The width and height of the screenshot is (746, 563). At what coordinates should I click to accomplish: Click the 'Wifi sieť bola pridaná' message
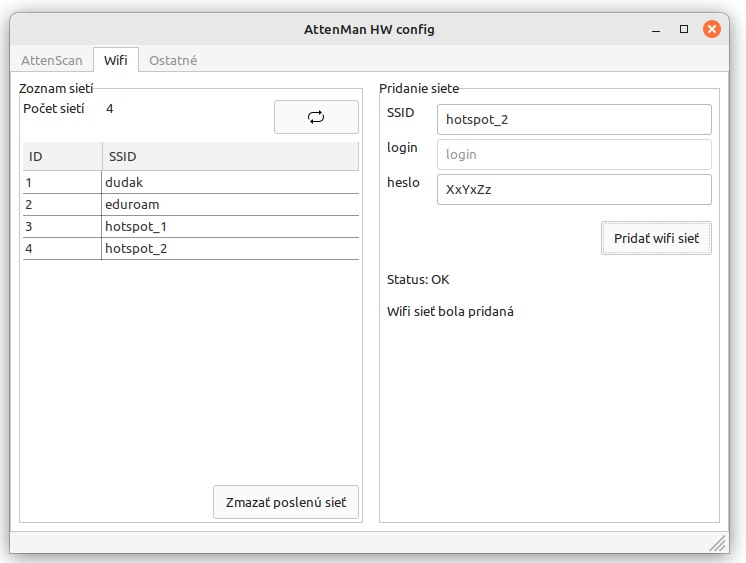coord(450,312)
